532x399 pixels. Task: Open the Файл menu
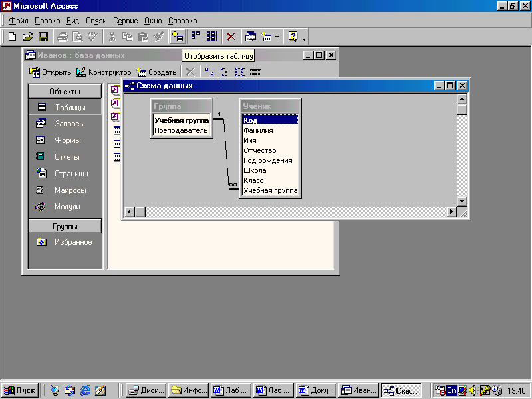tap(19, 21)
